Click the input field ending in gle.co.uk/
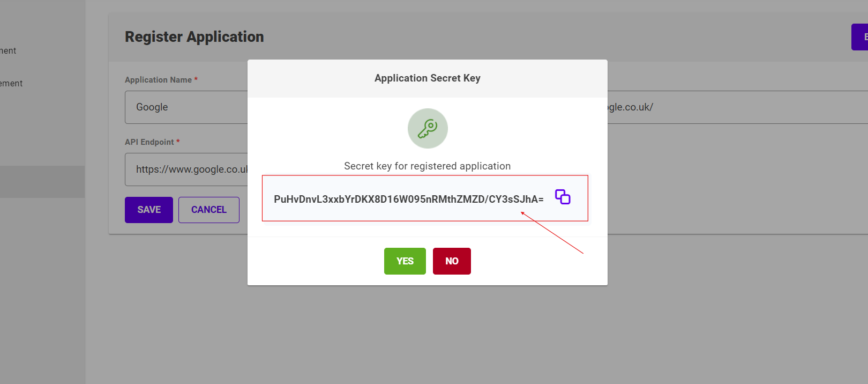The height and width of the screenshot is (384, 868). point(738,107)
